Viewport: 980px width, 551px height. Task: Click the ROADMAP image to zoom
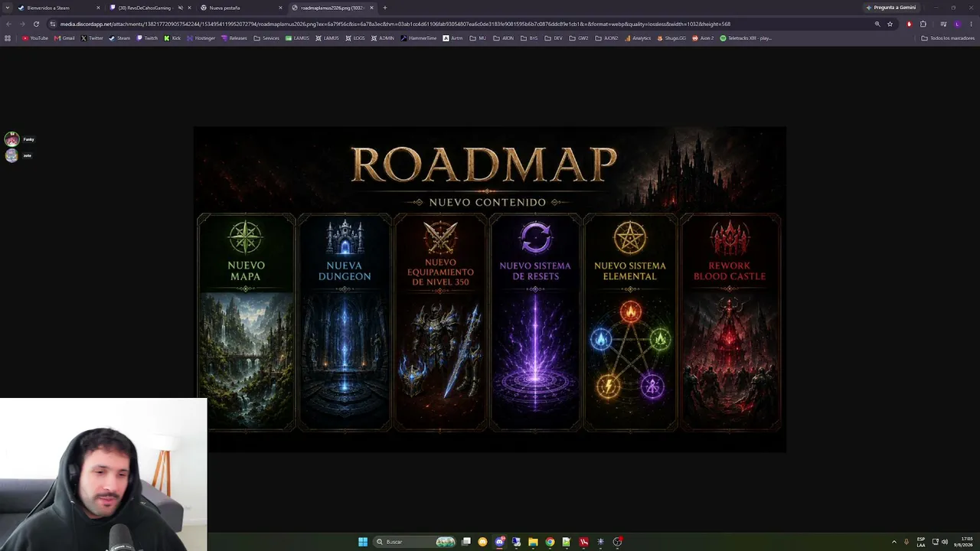(x=490, y=289)
